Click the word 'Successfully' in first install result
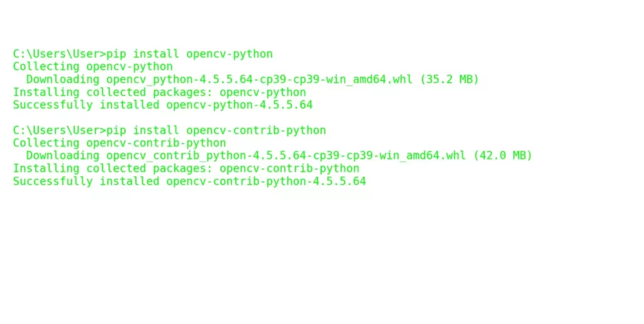 coord(53,104)
